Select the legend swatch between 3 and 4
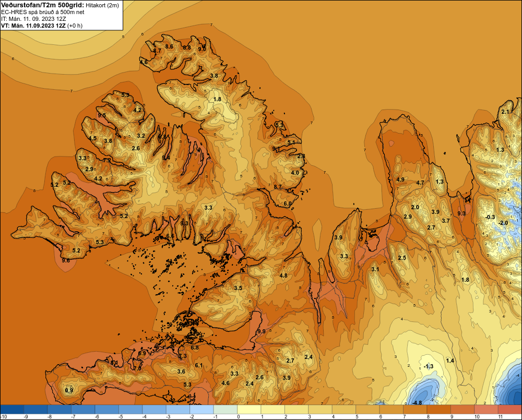This screenshot has height=420, width=522. 321,410
